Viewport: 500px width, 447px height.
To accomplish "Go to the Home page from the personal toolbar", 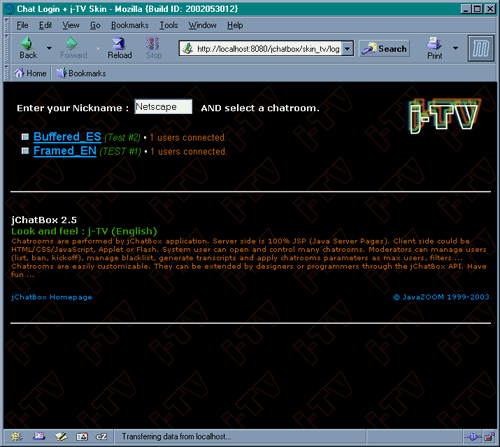I will (x=30, y=73).
